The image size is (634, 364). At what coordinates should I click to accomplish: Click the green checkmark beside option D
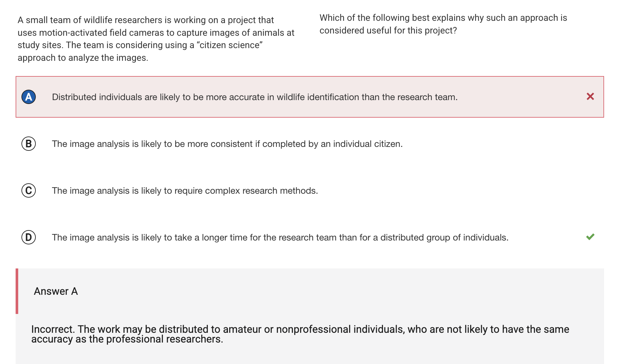click(x=590, y=237)
